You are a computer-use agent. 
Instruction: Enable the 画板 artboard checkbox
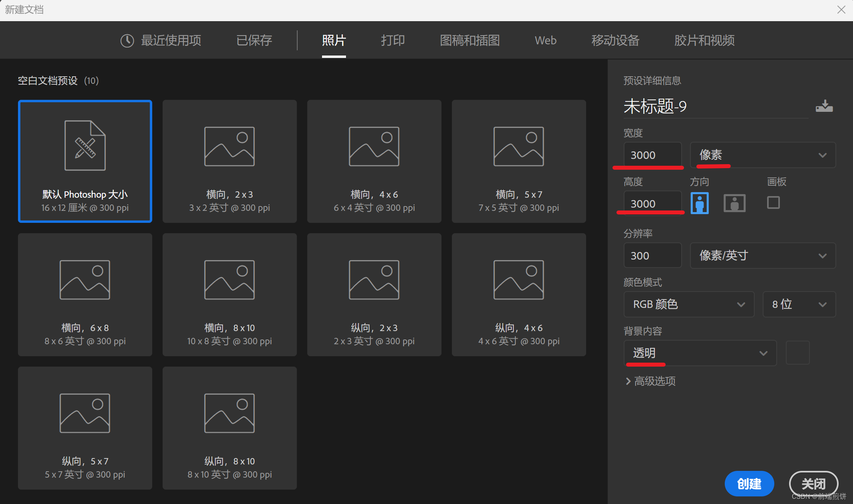773,202
